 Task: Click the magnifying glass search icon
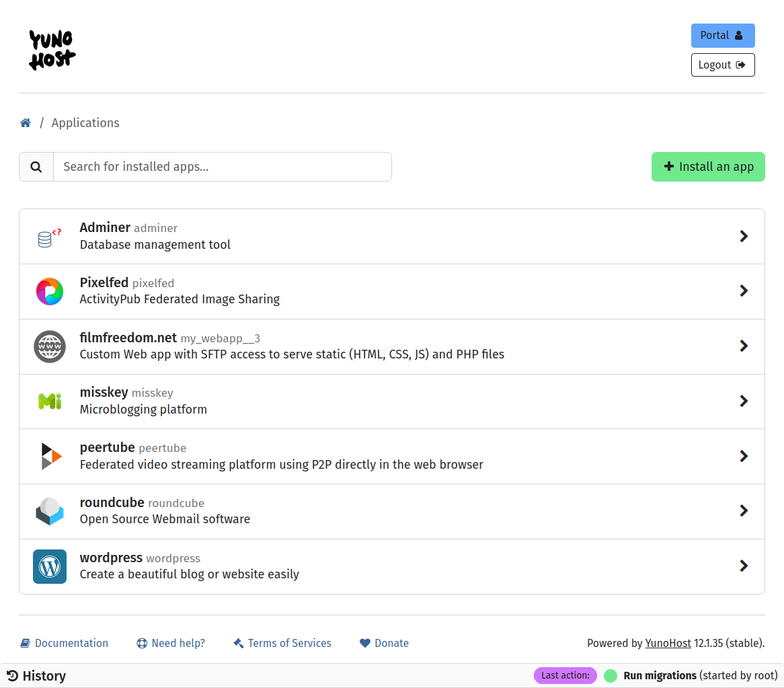click(36, 167)
